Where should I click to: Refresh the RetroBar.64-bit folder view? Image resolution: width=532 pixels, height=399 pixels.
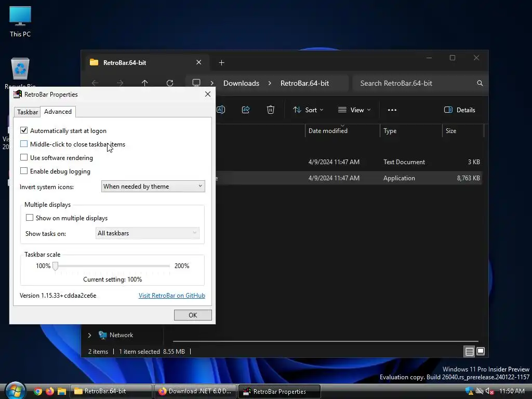click(x=170, y=83)
